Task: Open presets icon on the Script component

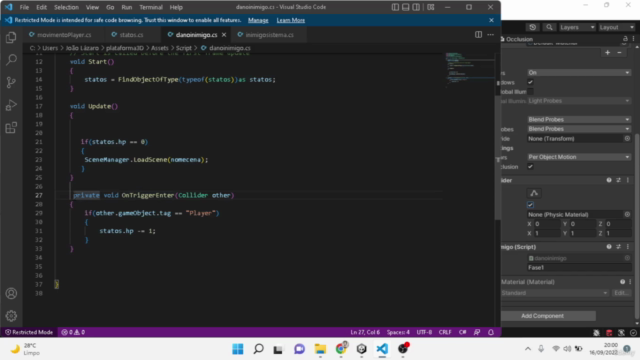Action: pos(618,247)
